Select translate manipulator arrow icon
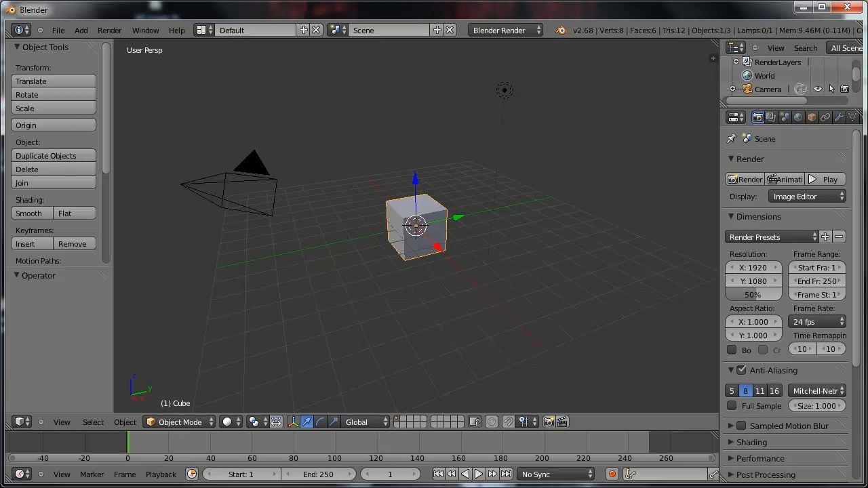This screenshot has height=488, width=868. coord(307,422)
